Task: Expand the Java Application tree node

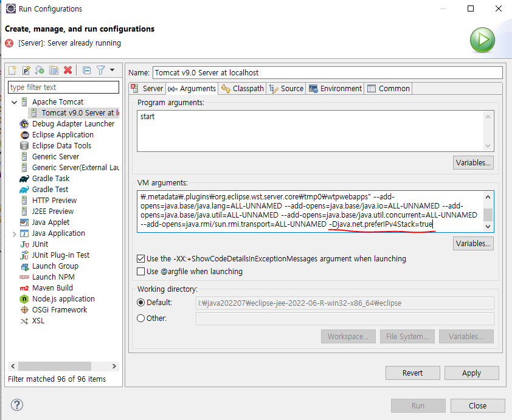Action: coord(14,233)
